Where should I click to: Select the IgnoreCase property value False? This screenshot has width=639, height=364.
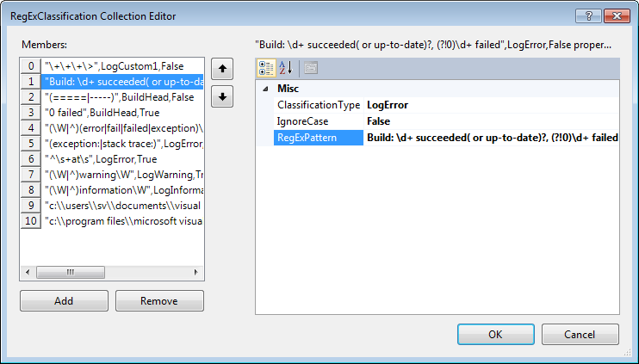pos(380,121)
